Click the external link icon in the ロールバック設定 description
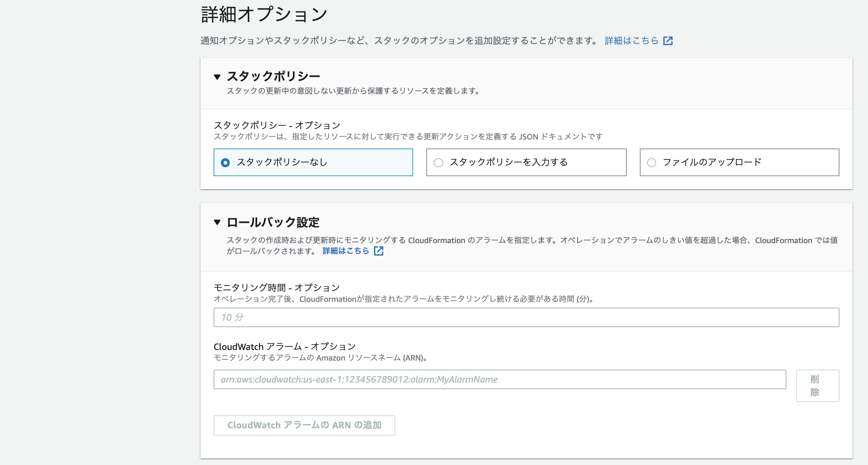This screenshot has height=465, width=868. (x=379, y=251)
